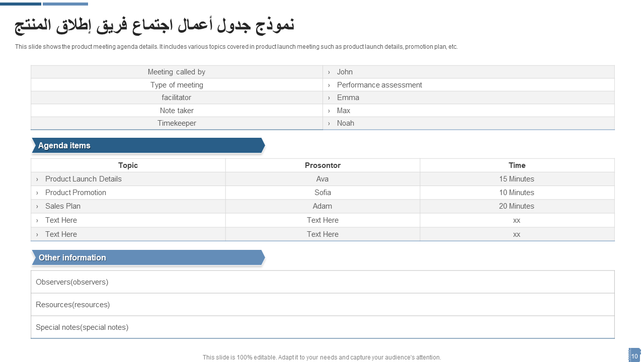
Task: Select the 'Emma' value cell
Action: click(x=468, y=98)
